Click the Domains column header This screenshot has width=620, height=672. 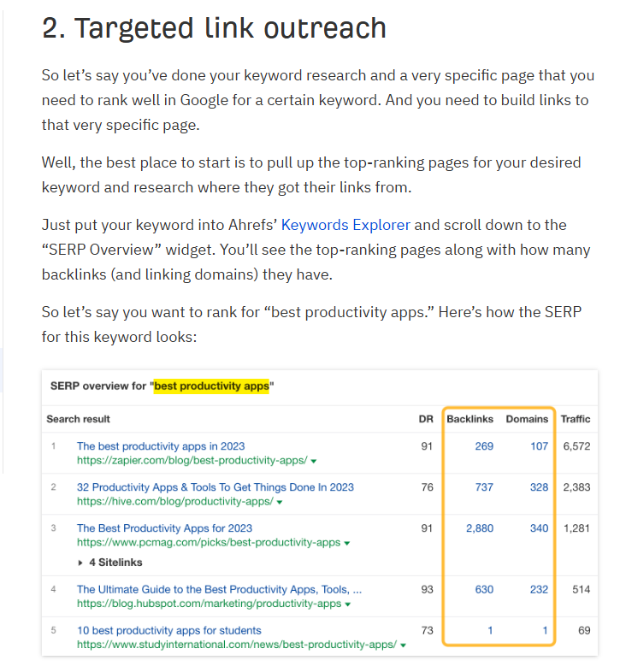[x=527, y=419]
